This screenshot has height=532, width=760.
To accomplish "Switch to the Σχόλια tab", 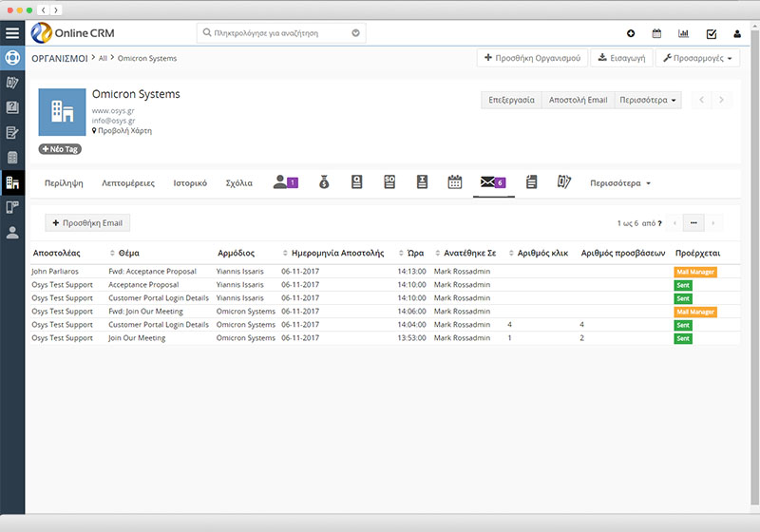I will tap(239, 183).
